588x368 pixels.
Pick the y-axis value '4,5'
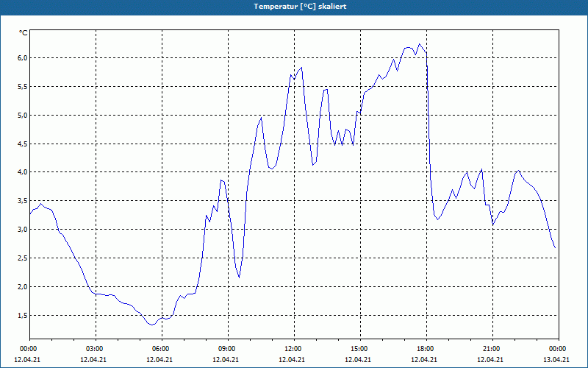tap(23, 144)
